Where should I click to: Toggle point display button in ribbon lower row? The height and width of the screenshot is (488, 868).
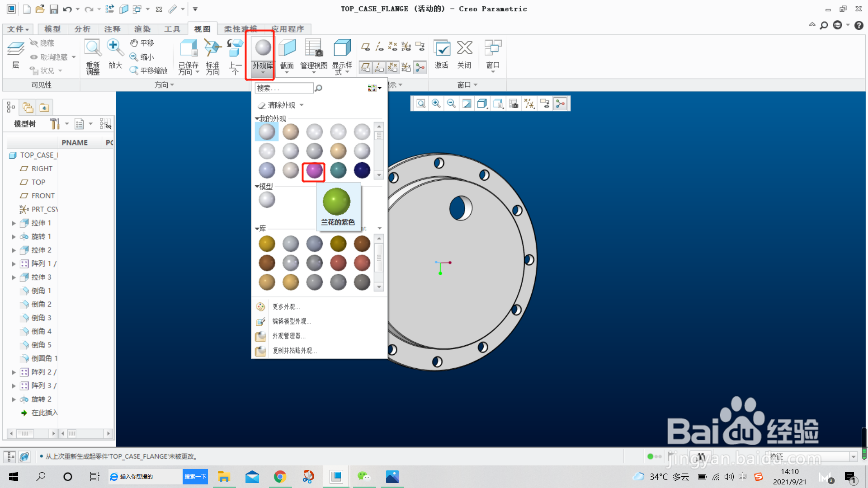[392, 67]
